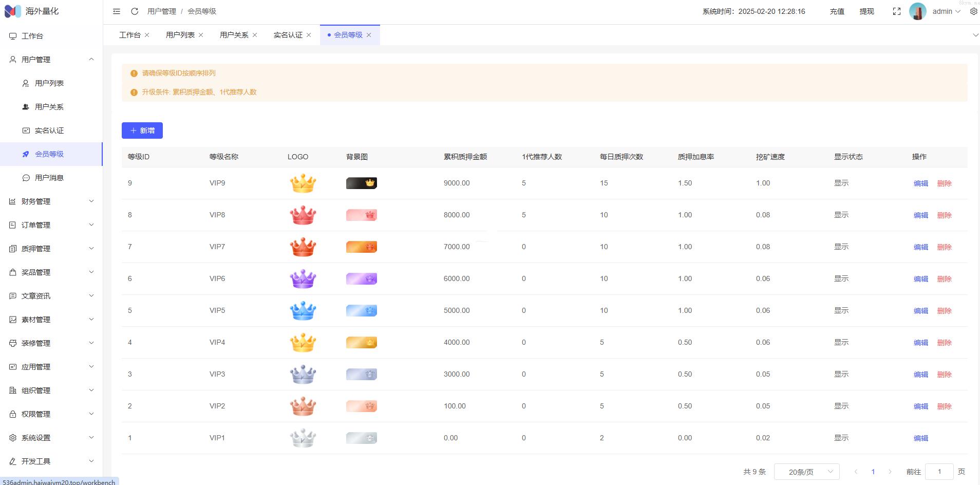Click the VIP9 gold crown logo
Viewport: 980px width, 485px height.
point(303,183)
